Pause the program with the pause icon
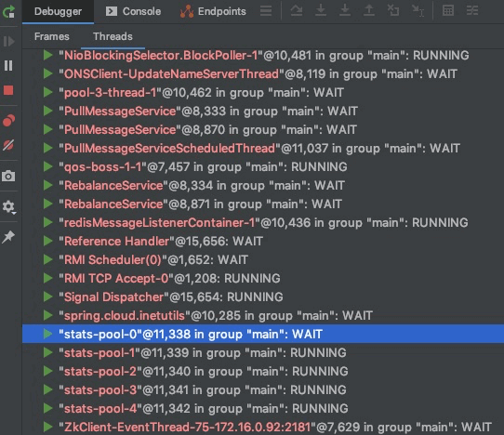 coord(8,66)
